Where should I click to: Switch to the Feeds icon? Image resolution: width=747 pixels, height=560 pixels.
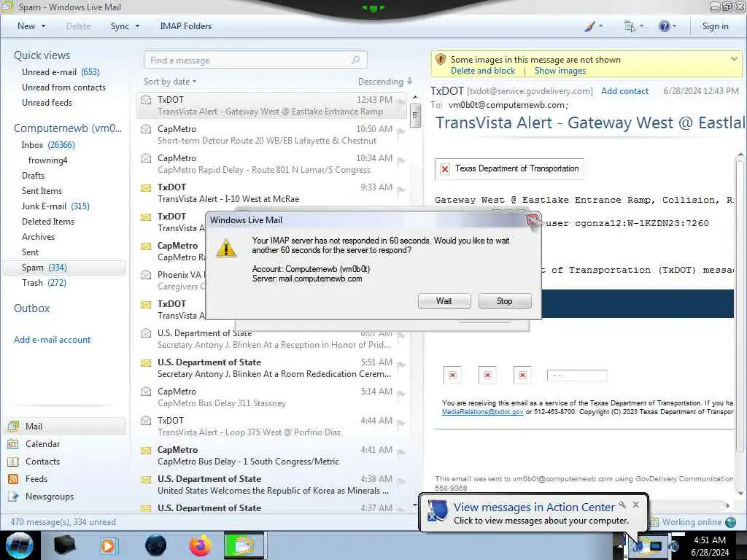[x=13, y=479]
